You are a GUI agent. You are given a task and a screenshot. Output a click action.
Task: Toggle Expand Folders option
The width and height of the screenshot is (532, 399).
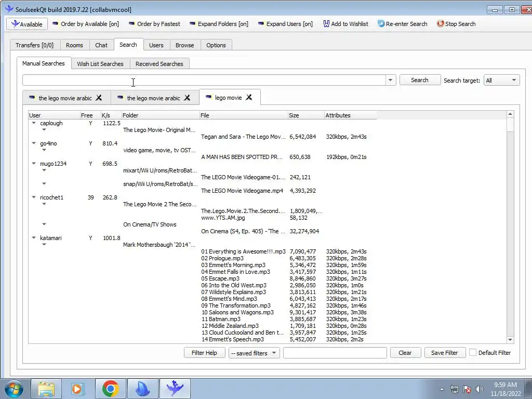point(219,24)
